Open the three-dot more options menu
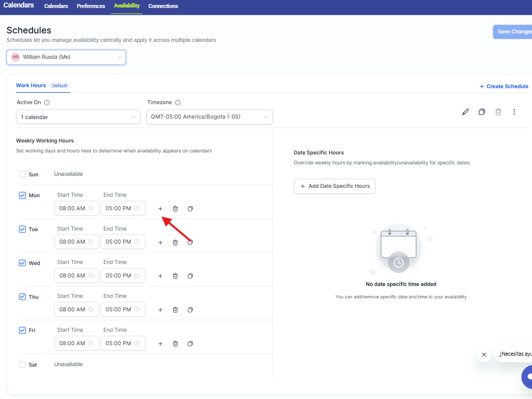Screen dimensions: 532x399 (514, 112)
